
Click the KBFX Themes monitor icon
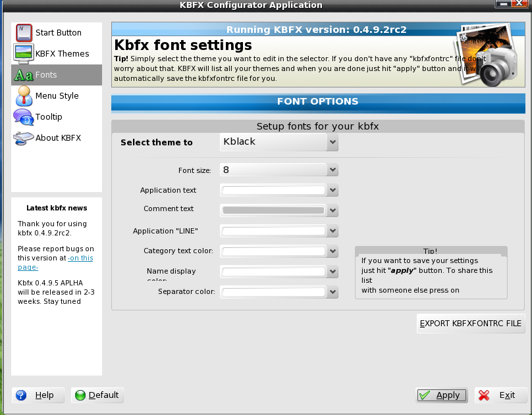click(x=24, y=53)
